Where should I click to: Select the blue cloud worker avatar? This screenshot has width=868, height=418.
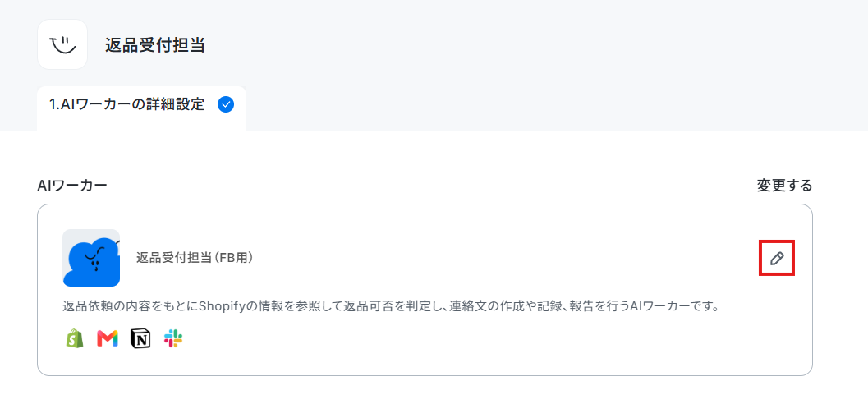pos(91,257)
